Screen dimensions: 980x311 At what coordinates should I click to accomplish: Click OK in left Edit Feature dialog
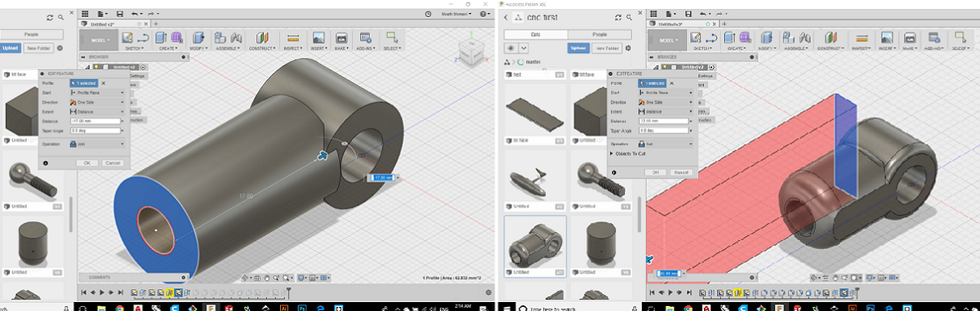click(87, 162)
